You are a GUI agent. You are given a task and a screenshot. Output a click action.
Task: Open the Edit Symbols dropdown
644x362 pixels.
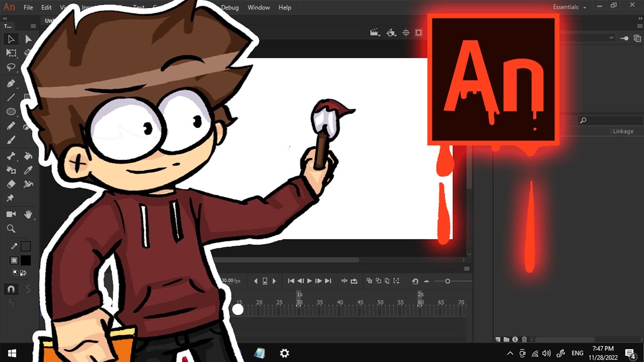[x=391, y=33]
